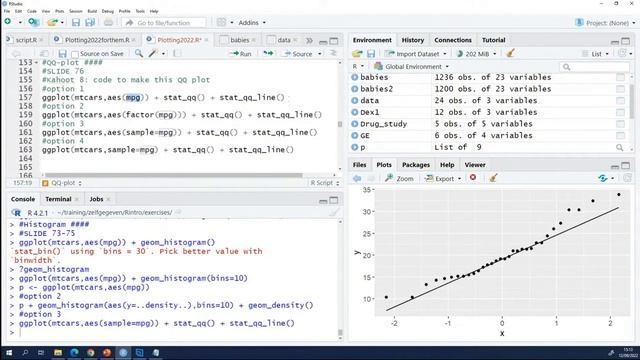The image size is (640, 360).
Task: Click the editor horizontal scrollbar
Action: [x=174, y=175]
